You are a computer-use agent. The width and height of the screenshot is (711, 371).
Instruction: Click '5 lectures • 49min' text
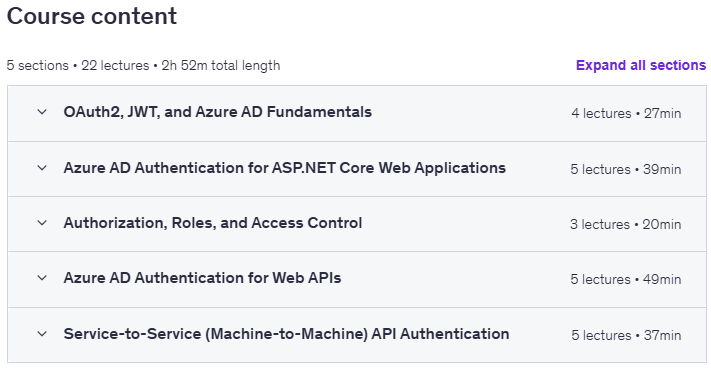pyautogui.click(x=626, y=279)
